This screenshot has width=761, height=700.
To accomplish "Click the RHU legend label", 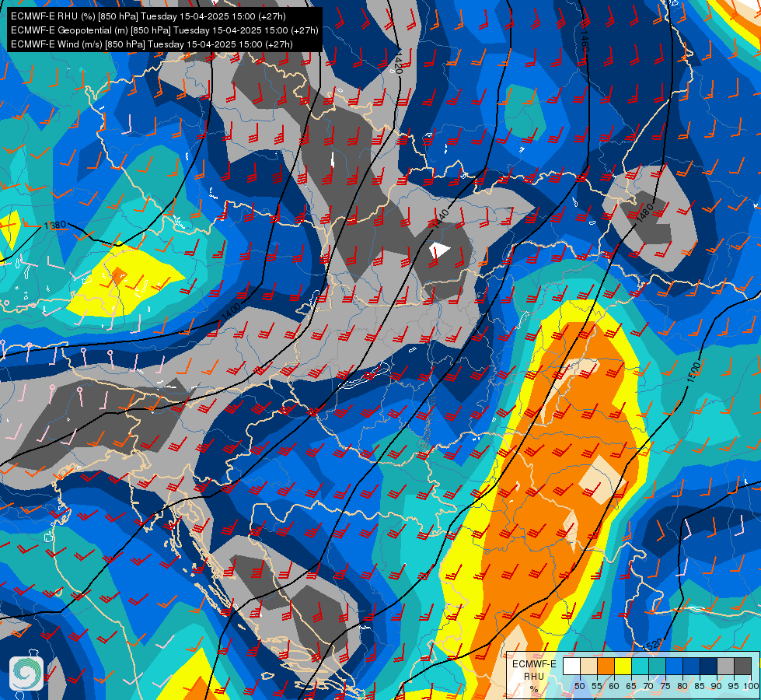I will click(534, 677).
